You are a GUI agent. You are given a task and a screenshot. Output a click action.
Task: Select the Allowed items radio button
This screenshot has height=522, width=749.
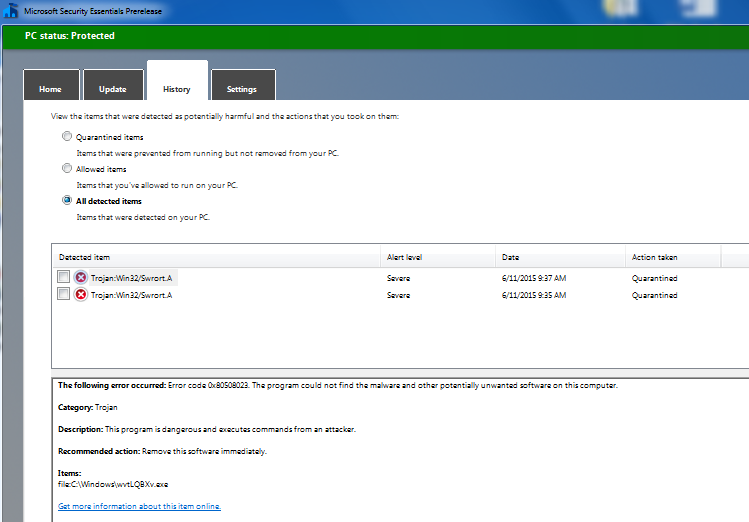point(67,168)
